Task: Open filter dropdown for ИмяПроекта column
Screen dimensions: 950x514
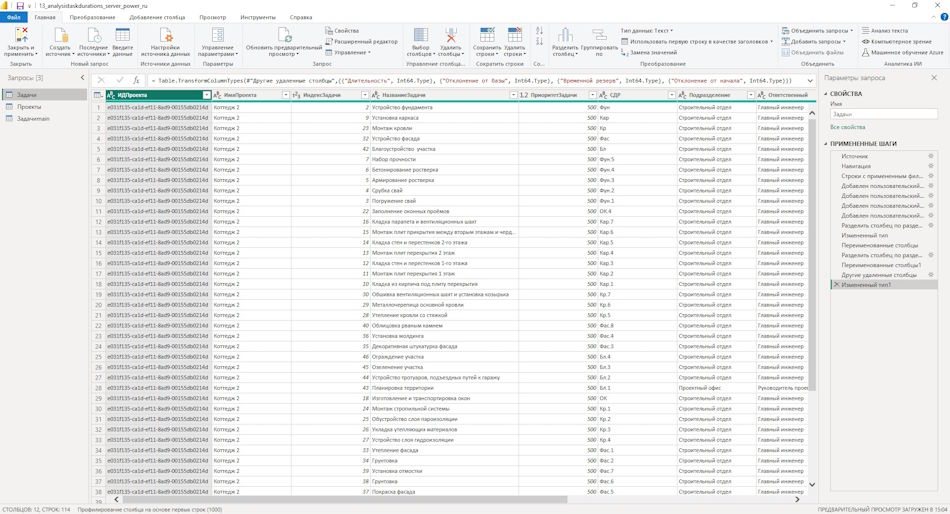Action: coord(286,95)
